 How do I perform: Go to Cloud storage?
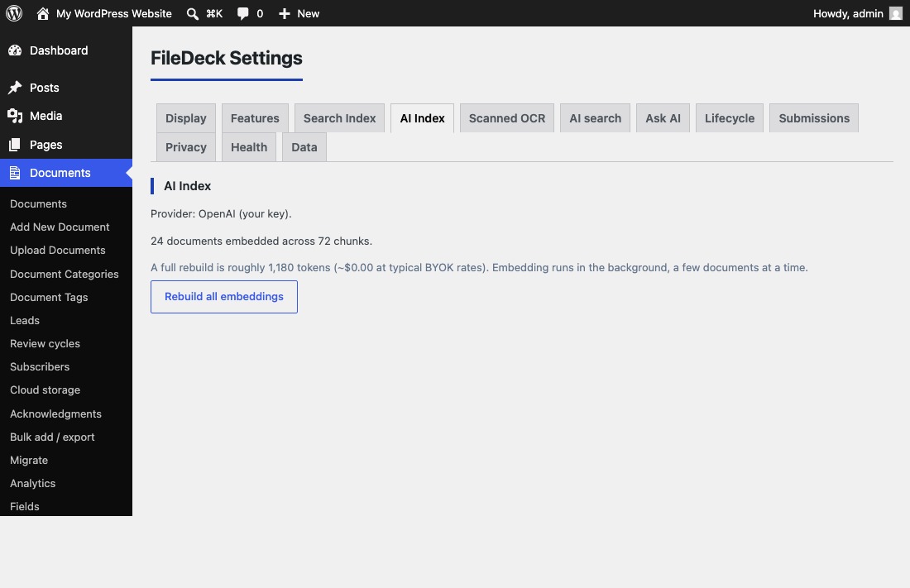pos(45,390)
